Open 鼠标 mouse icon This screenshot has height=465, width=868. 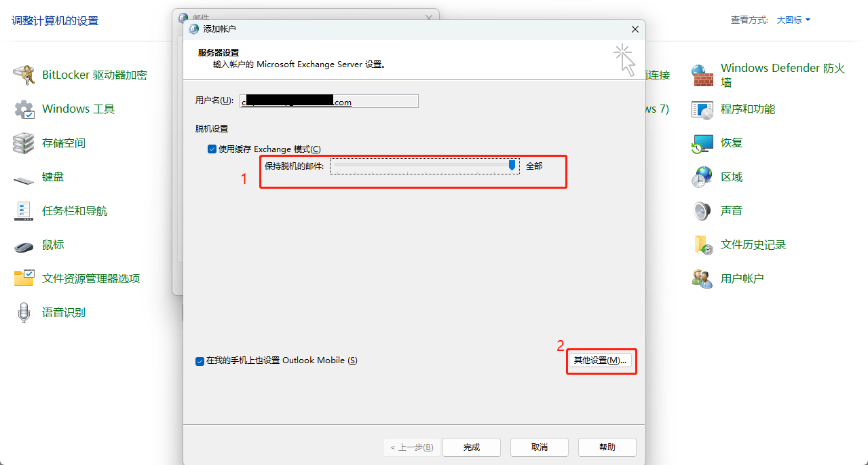24,246
